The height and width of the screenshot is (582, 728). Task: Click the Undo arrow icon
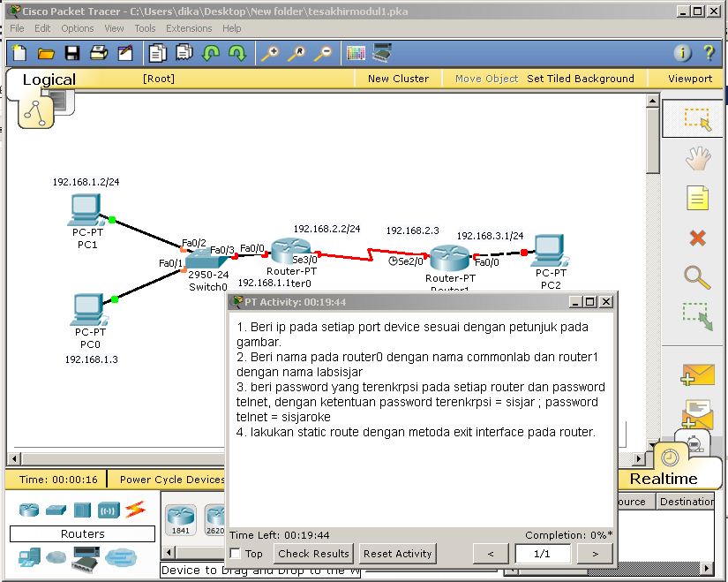pyautogui.click(x=211, y=53)
